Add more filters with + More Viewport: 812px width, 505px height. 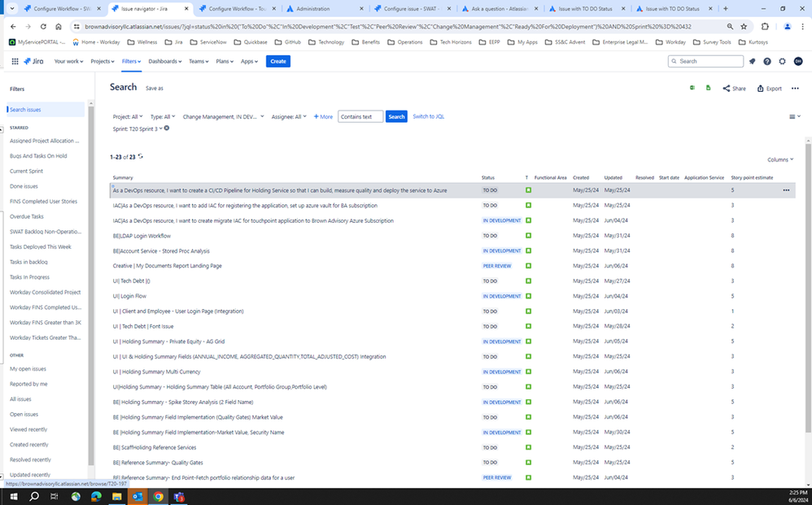tap(323, 116)
